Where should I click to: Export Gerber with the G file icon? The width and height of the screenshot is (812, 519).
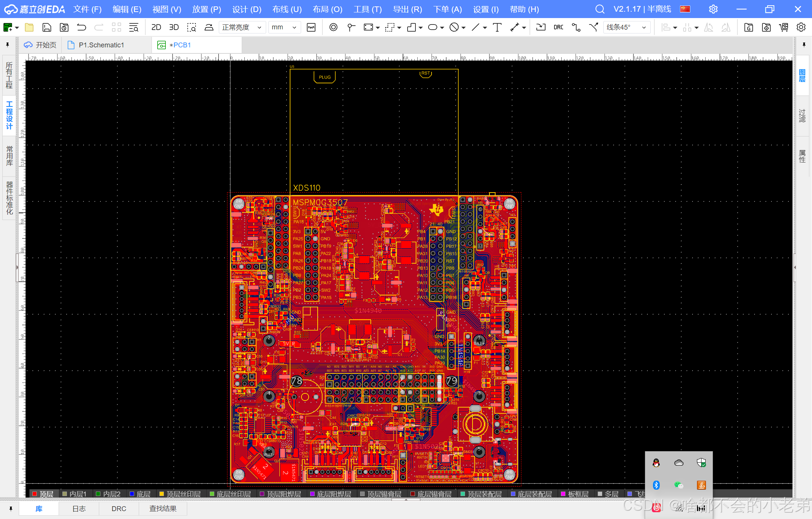click(748, 27)
